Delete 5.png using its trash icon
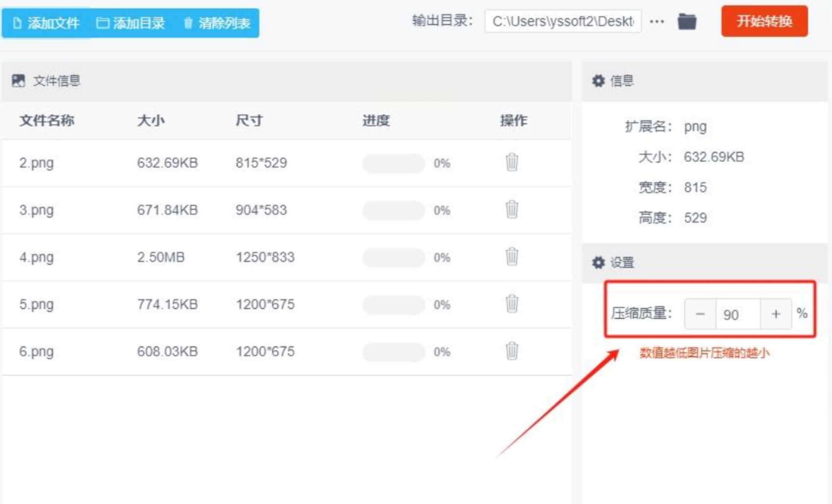832x504 pixels. (512, 303)
